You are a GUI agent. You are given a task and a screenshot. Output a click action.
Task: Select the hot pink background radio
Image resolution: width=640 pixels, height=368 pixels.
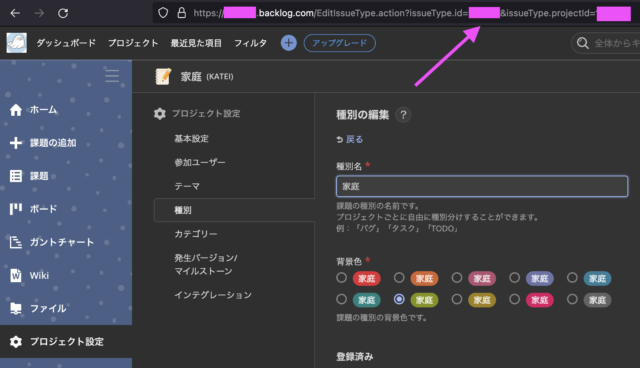pyautogui.click(x=515, y=299)
